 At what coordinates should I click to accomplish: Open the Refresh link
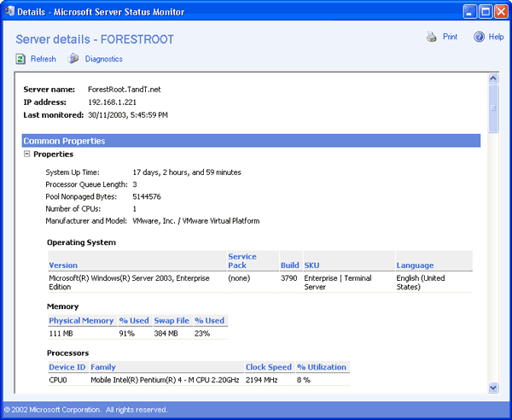tap(44, 59)
